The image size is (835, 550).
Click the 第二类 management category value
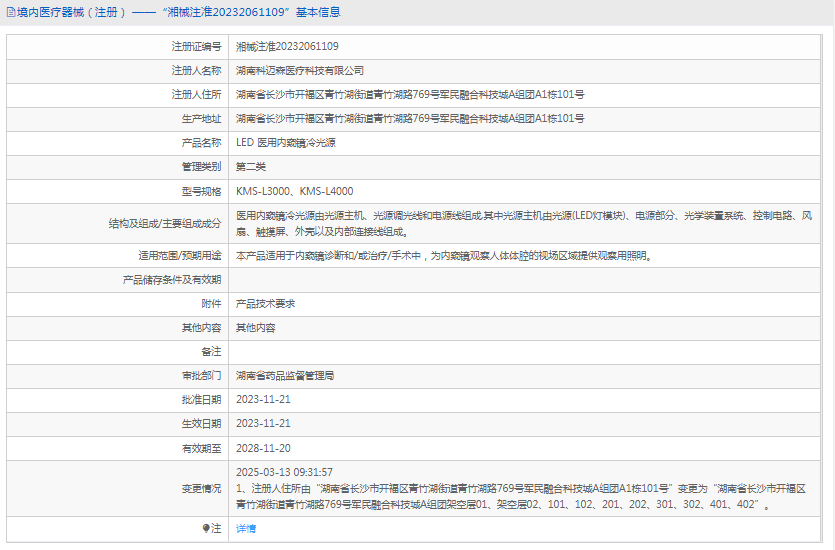click(251, 167)
